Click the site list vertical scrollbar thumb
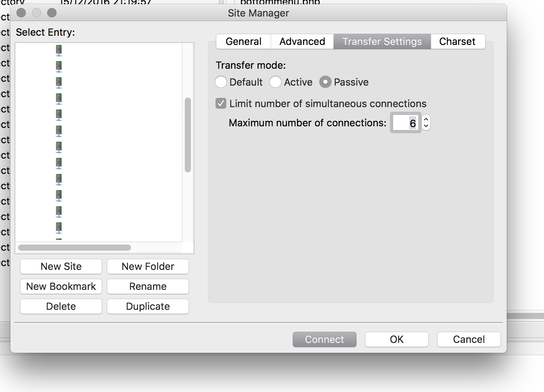The image size is (544, 392). pos(188,134)
